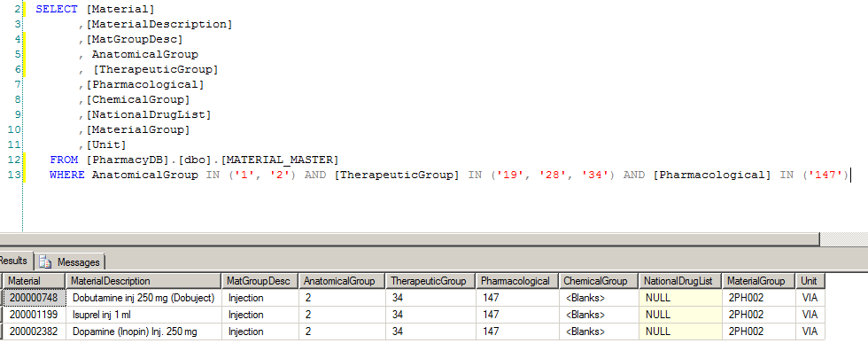
Task: Select the NationalDrugList column header
Action: coord(680,281)
